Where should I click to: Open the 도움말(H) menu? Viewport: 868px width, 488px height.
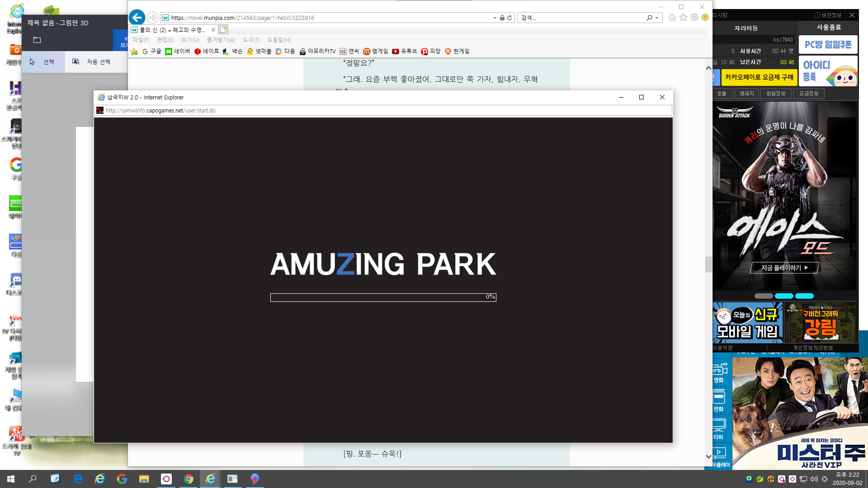279,40
